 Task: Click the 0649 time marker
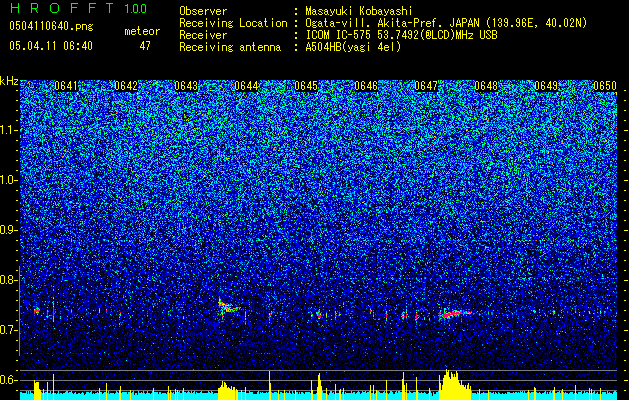pos(546,86)
